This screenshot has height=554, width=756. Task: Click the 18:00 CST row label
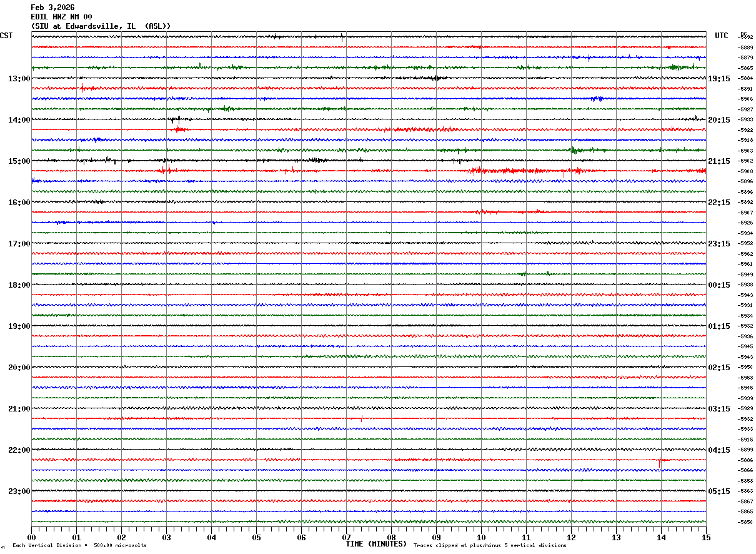[19, 285]
